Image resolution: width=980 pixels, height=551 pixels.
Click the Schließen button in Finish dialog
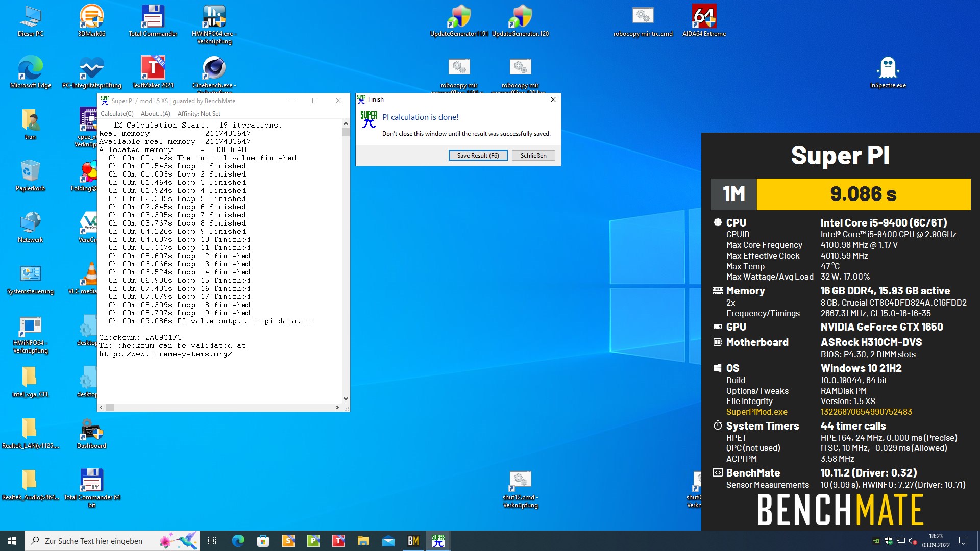click(x=533, y=156)
